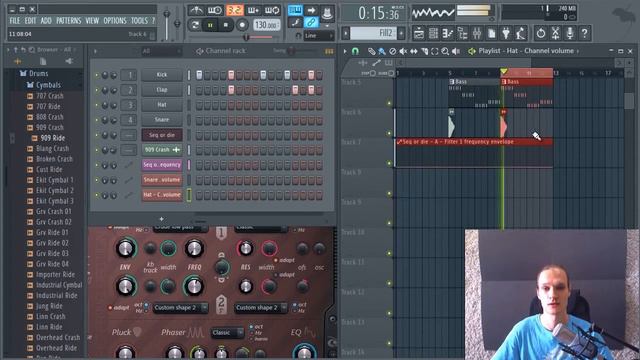Image resolution: width=640 pixels, height=360 pixels.
Task: Click the undo history circular arrow icon
Action: tap(541, 33)
